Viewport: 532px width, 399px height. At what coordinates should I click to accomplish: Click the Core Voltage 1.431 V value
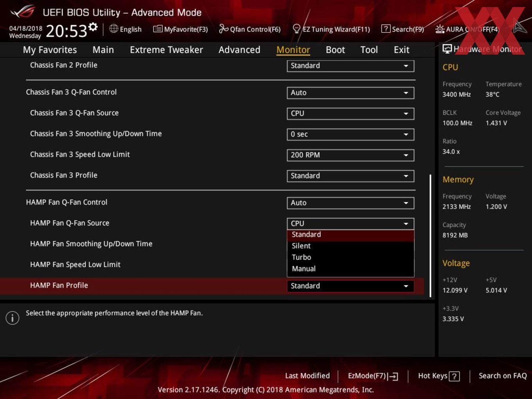tap(496, 123)
